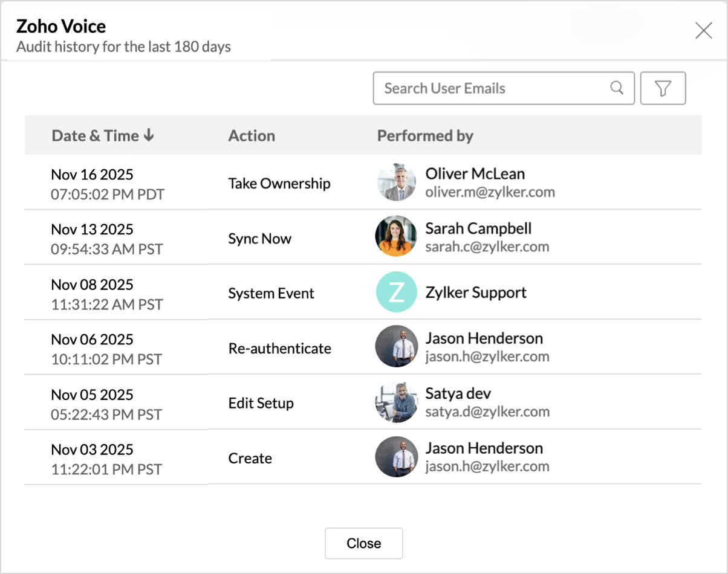Click Jason Henderson's avatar in Create row
Viewport: 728px width, 574px height.
pyautogui.click(x=397, y=457)
